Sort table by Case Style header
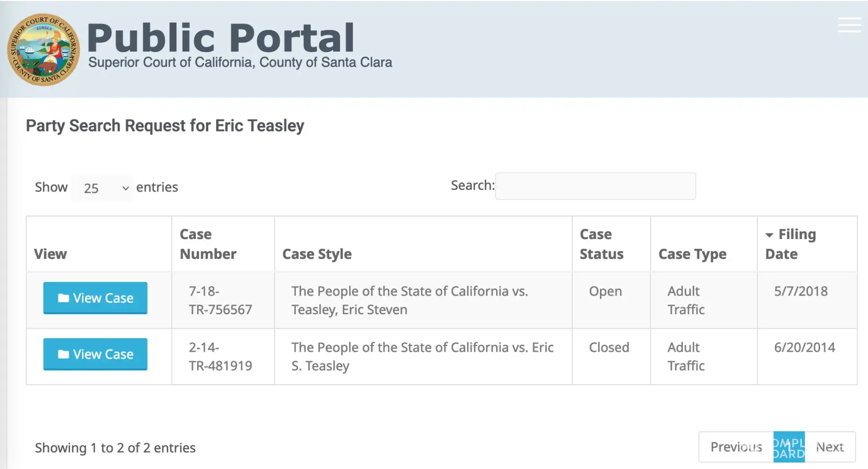 click(x=317, y=254)
